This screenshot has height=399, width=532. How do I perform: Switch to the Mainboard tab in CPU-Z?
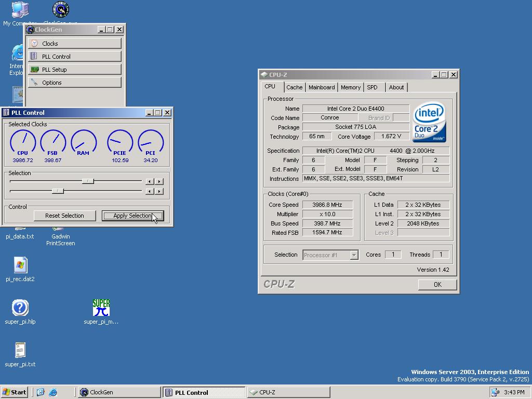(x=321, y=87)
